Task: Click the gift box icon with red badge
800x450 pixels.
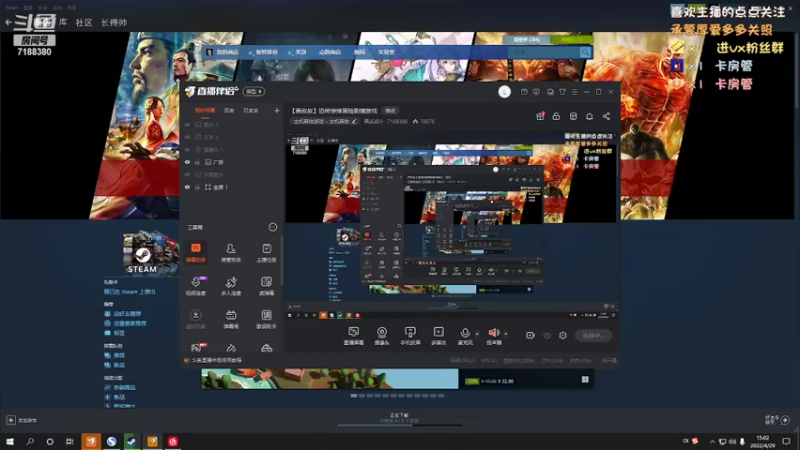Action: point(540,116)
